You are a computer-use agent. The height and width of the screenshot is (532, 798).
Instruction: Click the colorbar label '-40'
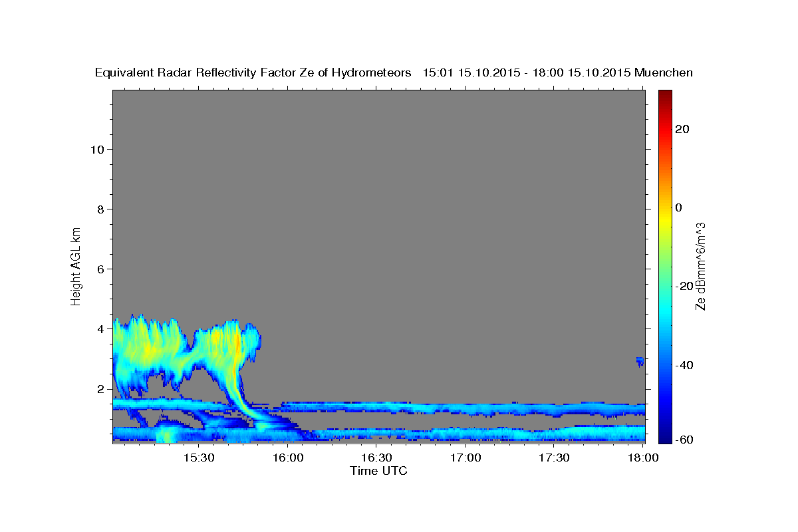point(684,365)
